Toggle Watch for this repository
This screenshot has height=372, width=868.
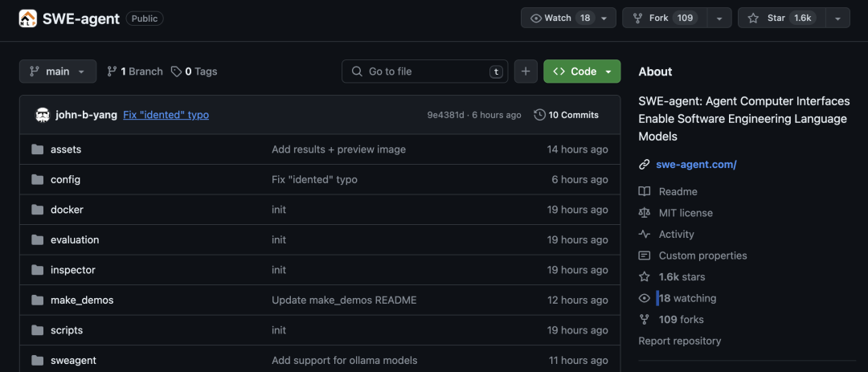559,18
